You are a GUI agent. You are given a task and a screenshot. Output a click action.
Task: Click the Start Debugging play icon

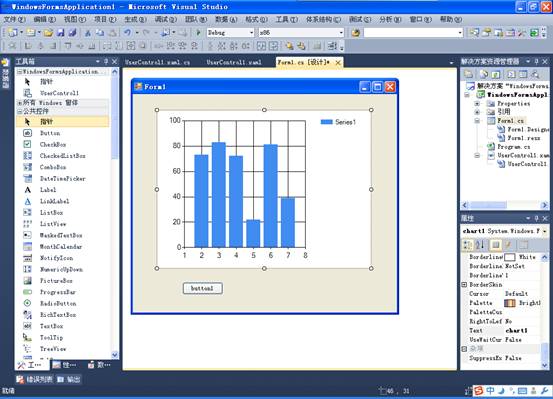coord(198,33)
